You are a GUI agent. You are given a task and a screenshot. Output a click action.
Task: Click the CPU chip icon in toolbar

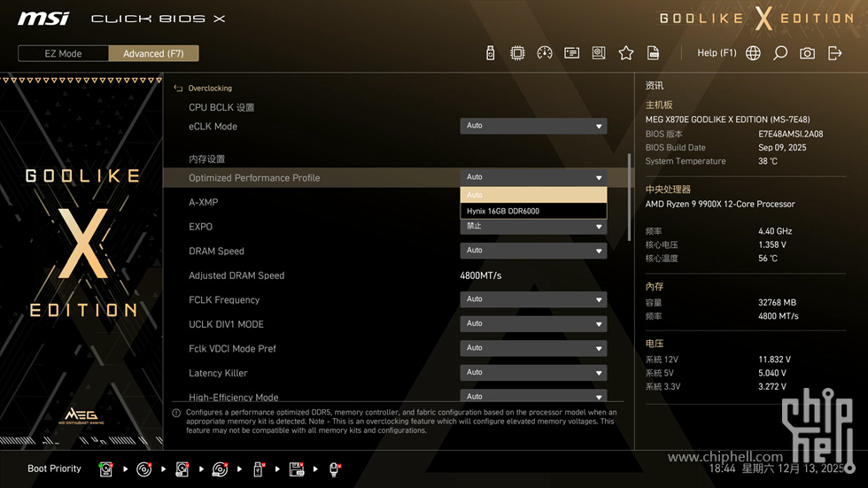click(517, 53)
